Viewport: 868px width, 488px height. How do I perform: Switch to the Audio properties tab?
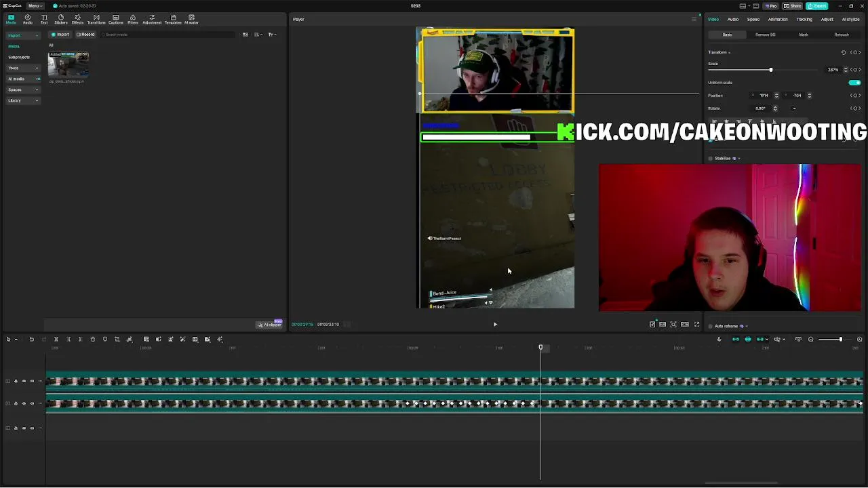733,19
